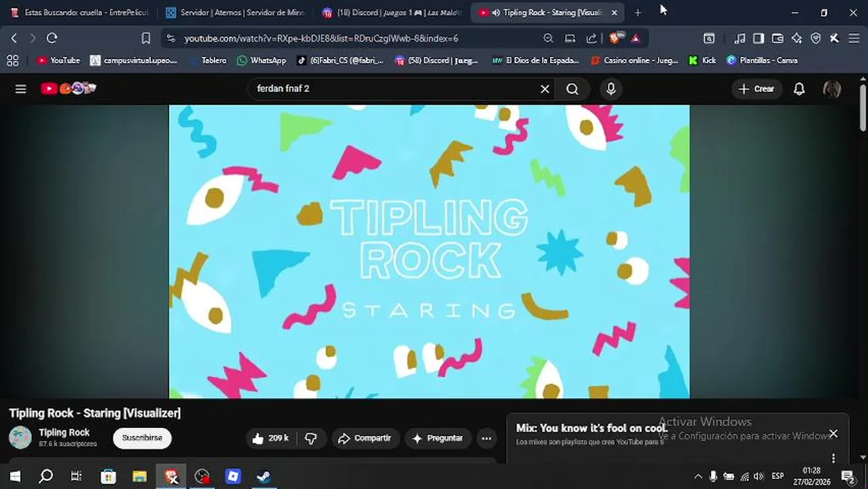This screenshot has width=868, height=489.
Task: Open the (58) Discord bookmark
Action: point(437,60)
